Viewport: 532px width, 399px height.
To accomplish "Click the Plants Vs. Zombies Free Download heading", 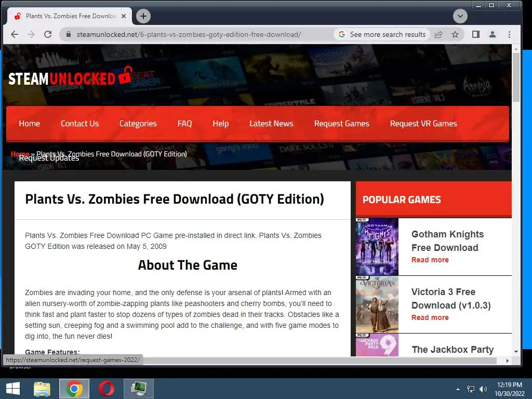I will click(175, 199).
